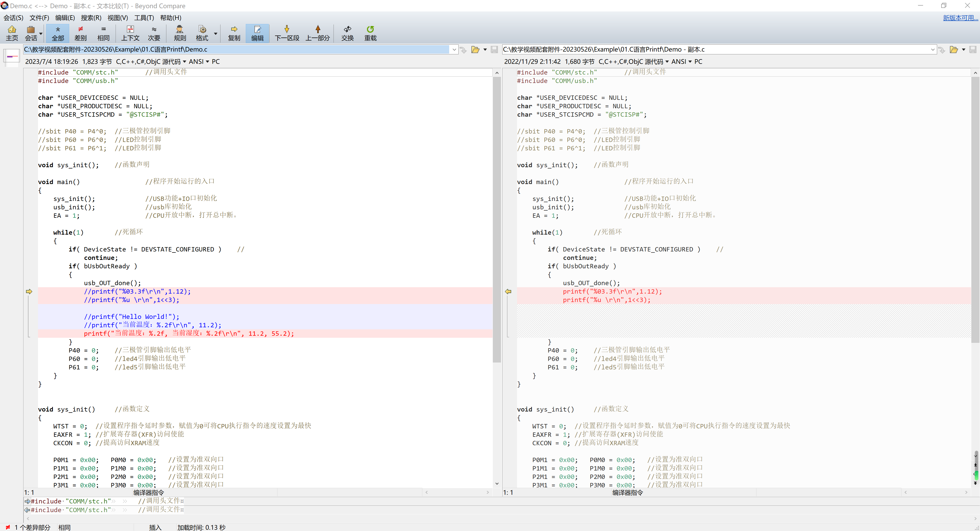Open the 搜索(R) menu
The image size is (980, 531).
pos(91,18)
